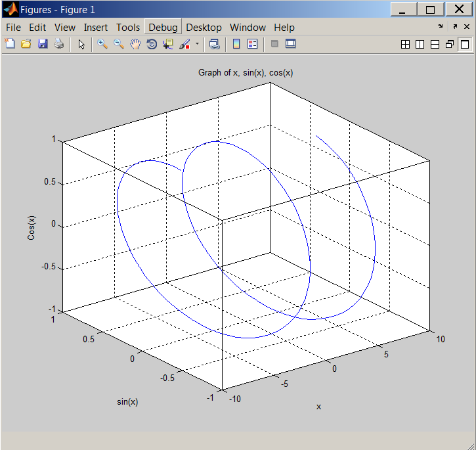Click the New Figure icon
Viewport: 476px width, 450px height.
pos(10,44)
